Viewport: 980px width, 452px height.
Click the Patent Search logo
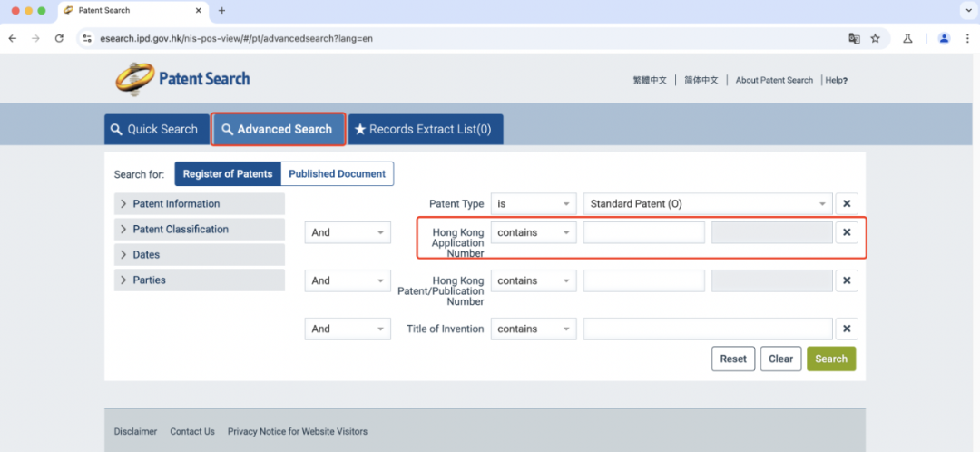182,79
